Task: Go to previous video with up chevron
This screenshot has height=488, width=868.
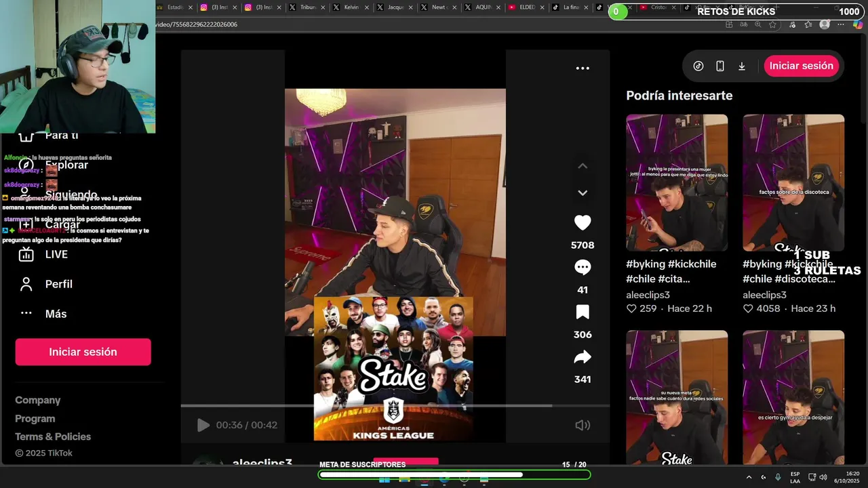Action: (583, 166)
